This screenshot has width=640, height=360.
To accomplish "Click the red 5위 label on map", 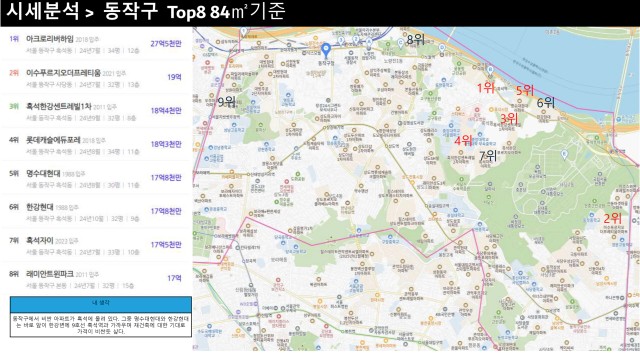I will 525,90.
